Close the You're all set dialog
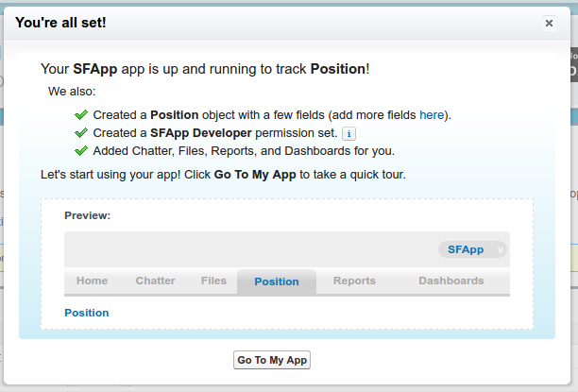Screen dimensions: 578x392 click(549, 24)
